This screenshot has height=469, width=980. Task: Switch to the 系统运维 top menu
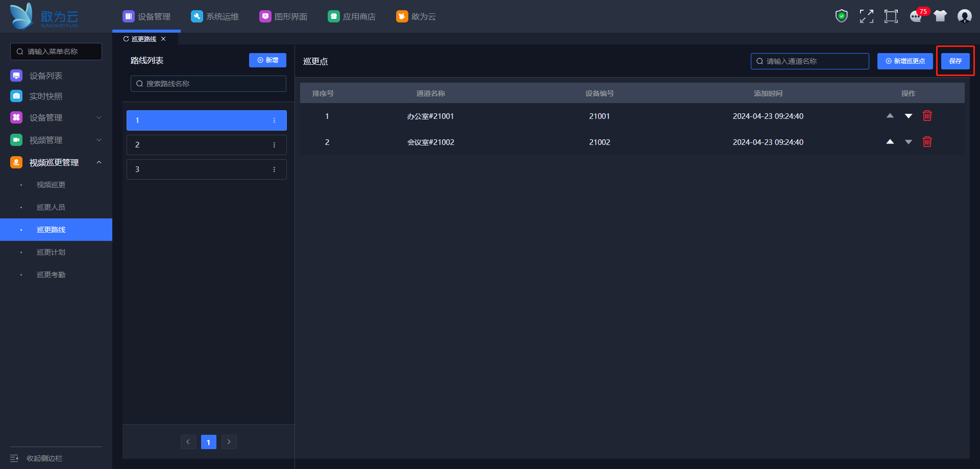(x=215, y=16)
